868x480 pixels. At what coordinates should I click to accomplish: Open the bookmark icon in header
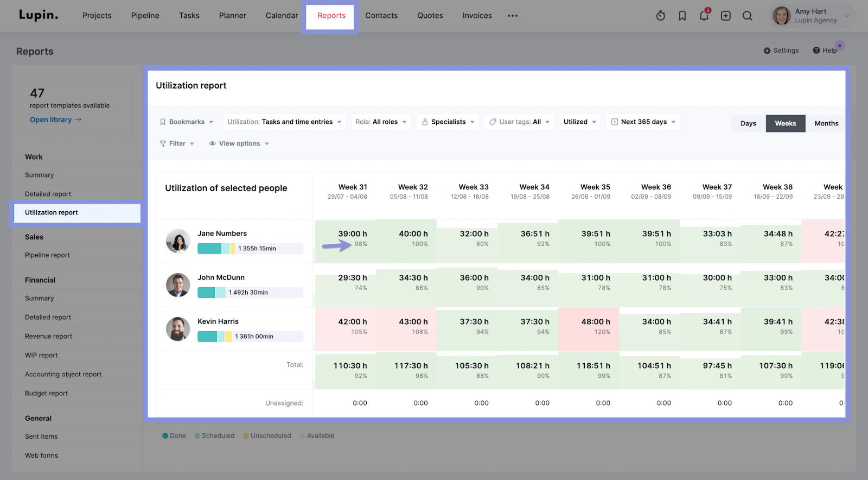click(682, 16)
